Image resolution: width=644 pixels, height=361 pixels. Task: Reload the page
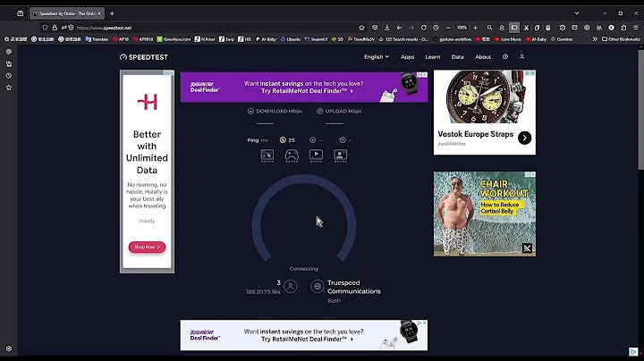[424, 28]
